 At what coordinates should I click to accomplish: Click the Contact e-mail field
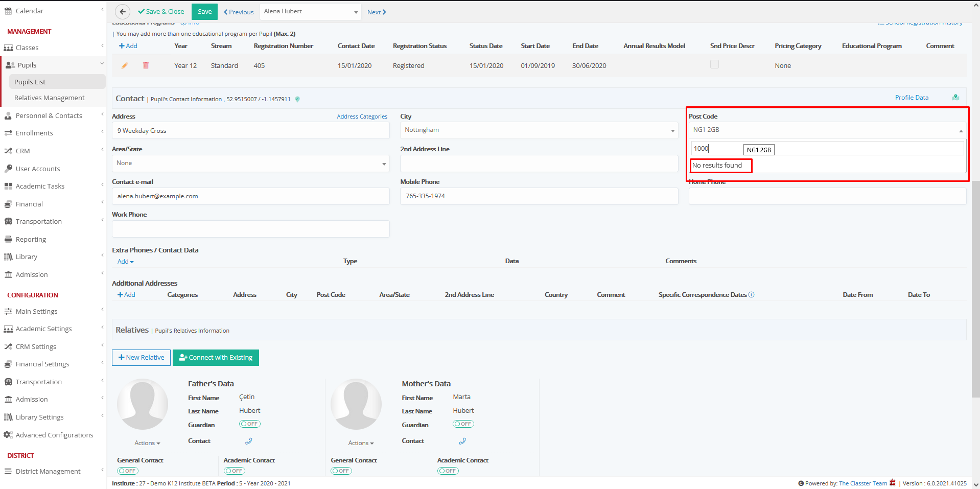pyautogui.click(x=250, y=196)
